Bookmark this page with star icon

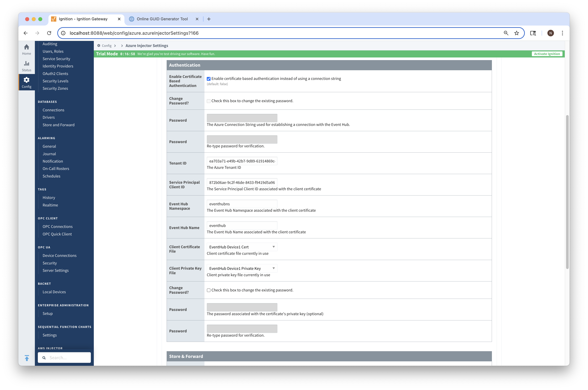coord(517,33)
